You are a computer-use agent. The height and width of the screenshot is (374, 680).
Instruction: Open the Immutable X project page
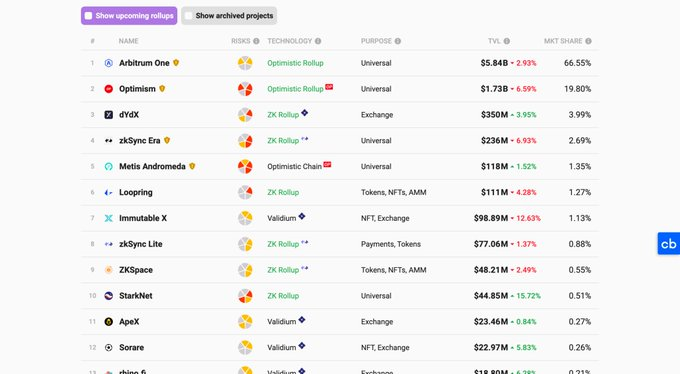point(143,218)
